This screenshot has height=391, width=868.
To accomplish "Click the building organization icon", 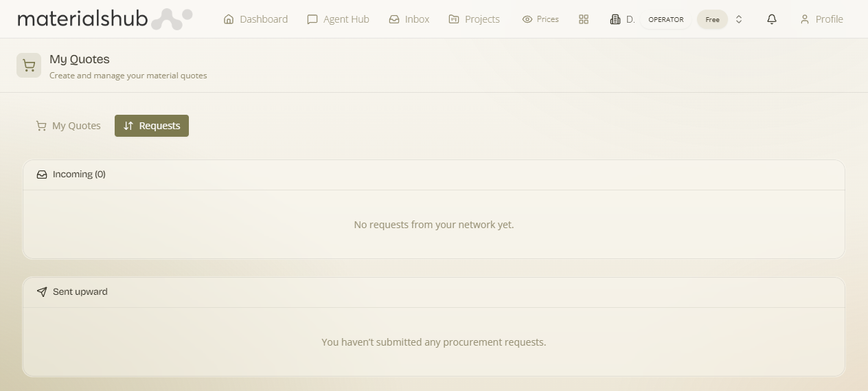I will 615,19.
